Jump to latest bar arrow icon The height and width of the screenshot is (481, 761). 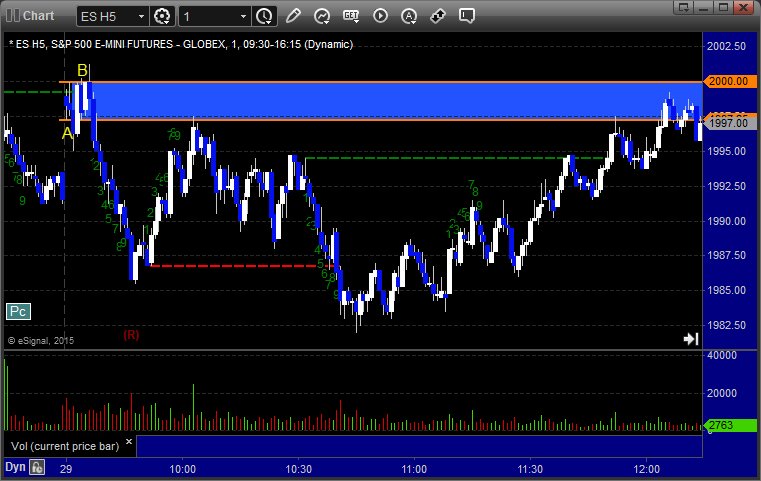click(691, 339)
